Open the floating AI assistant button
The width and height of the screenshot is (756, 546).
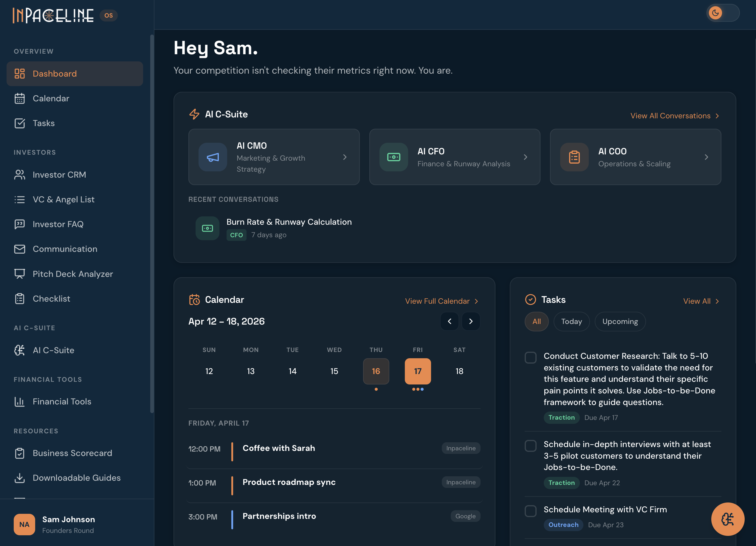click(x=727, y=519)
